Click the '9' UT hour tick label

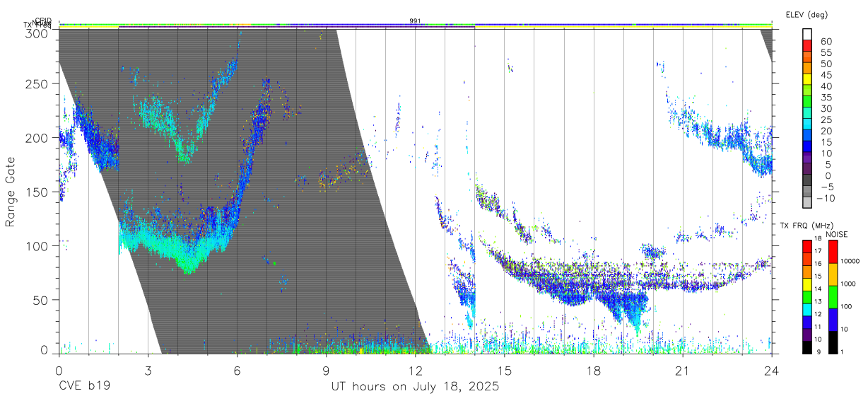click(x=326, y=371)
